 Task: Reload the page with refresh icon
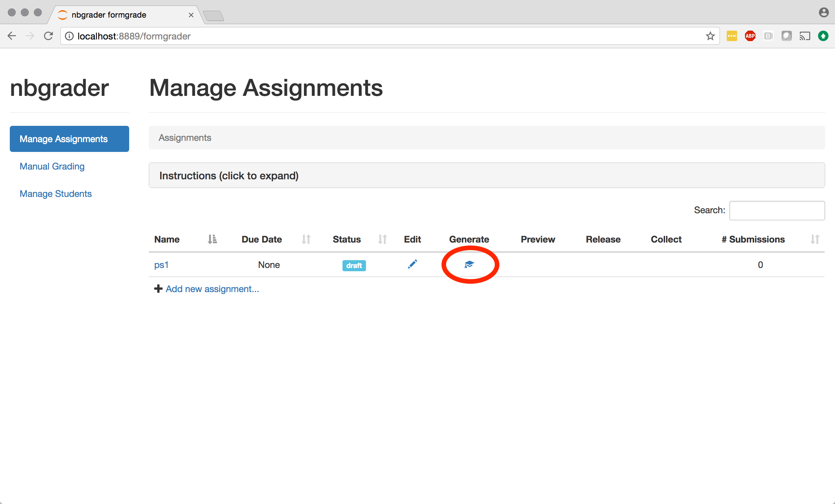click(x=49, y=36)
